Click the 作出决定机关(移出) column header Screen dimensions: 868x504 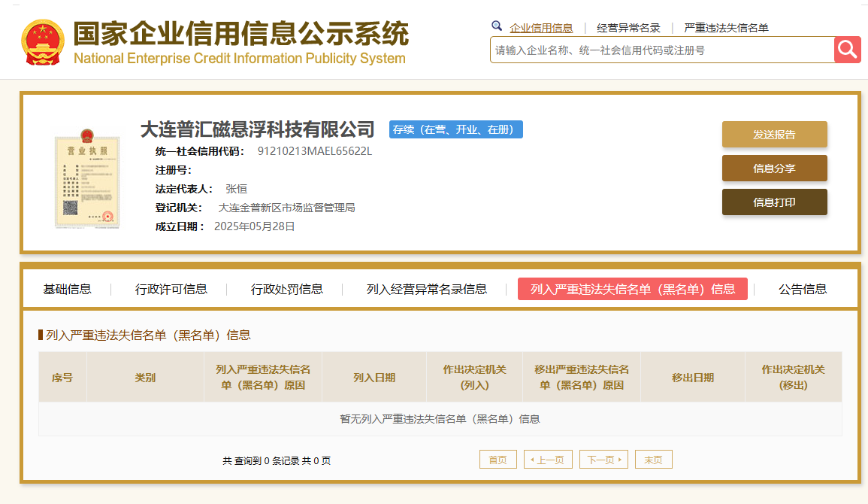pyautogui.click(x=794, y=377)
